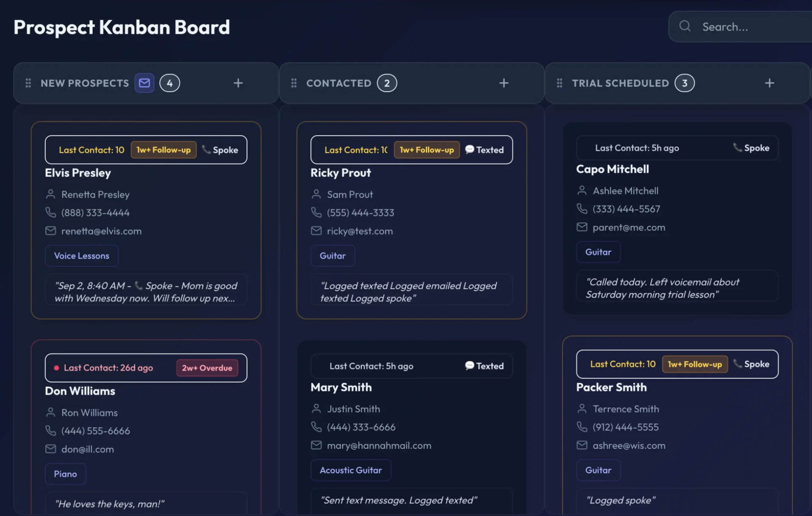This screenshot has height=516, width=812.
Task: Click the 1w+ Follow-up badge on Packer Smith
Action: pos(695,364)
